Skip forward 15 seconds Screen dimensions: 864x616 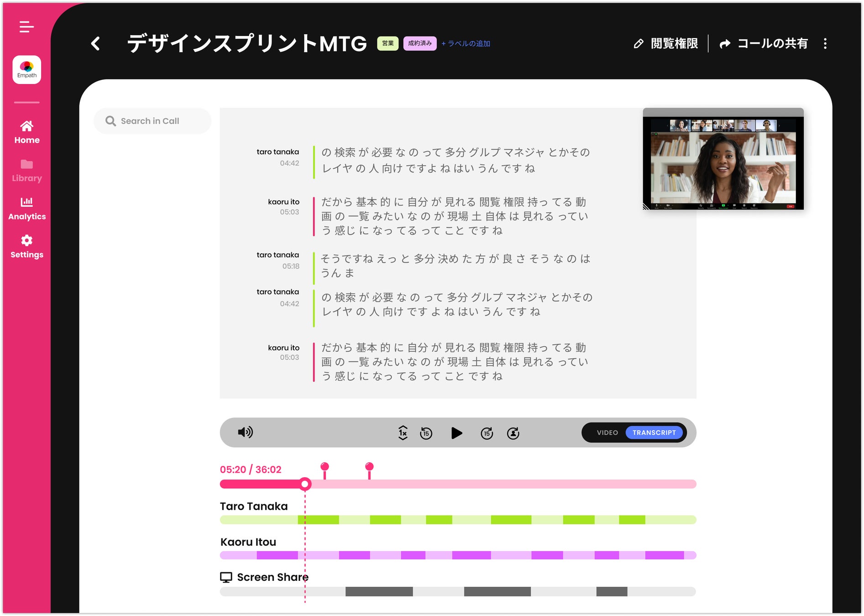click(487, 433)
